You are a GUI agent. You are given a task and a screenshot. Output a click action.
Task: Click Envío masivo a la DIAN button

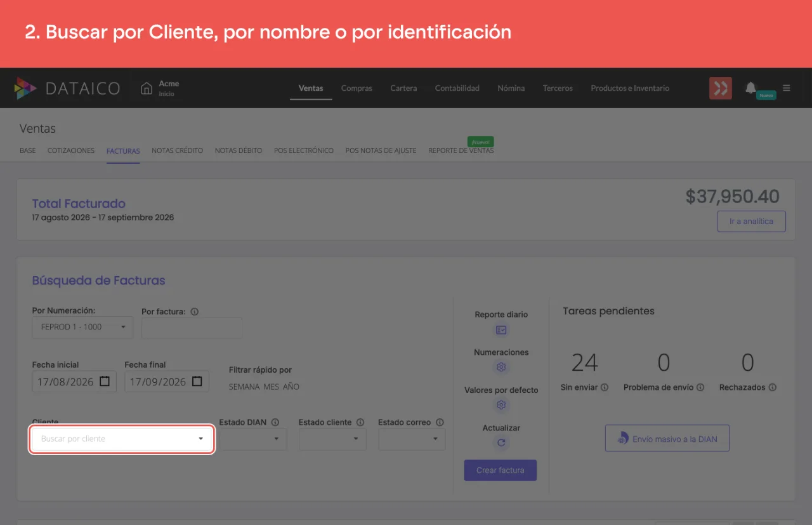click(x=667, y=438)
